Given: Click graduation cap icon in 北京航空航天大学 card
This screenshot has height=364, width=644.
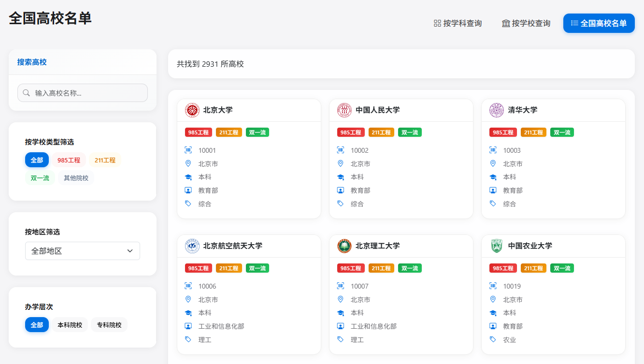Looking at the screenshot, I should [188, 313].
